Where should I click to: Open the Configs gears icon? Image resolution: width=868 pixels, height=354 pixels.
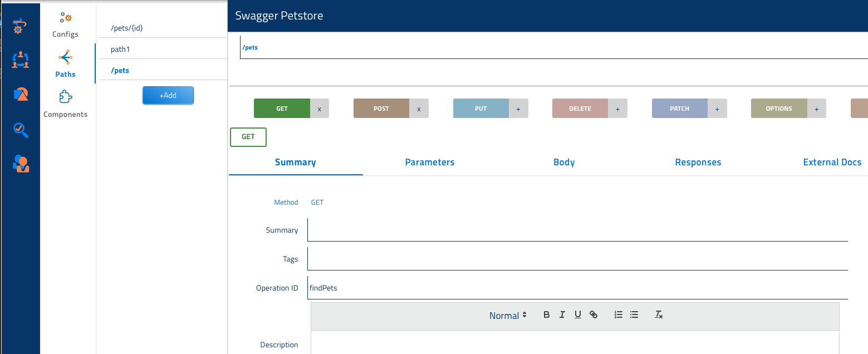pos(66,18)
